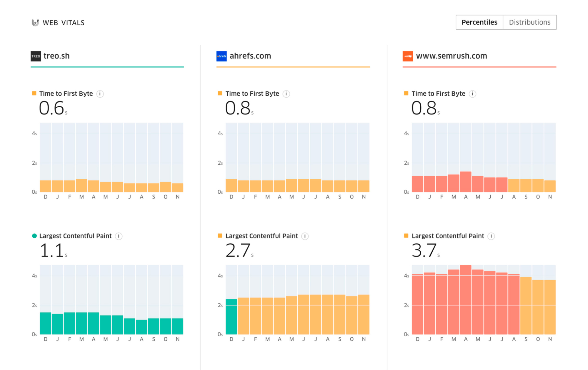Click orange status square beside ahrefs.com LCP

click(220, 236)
